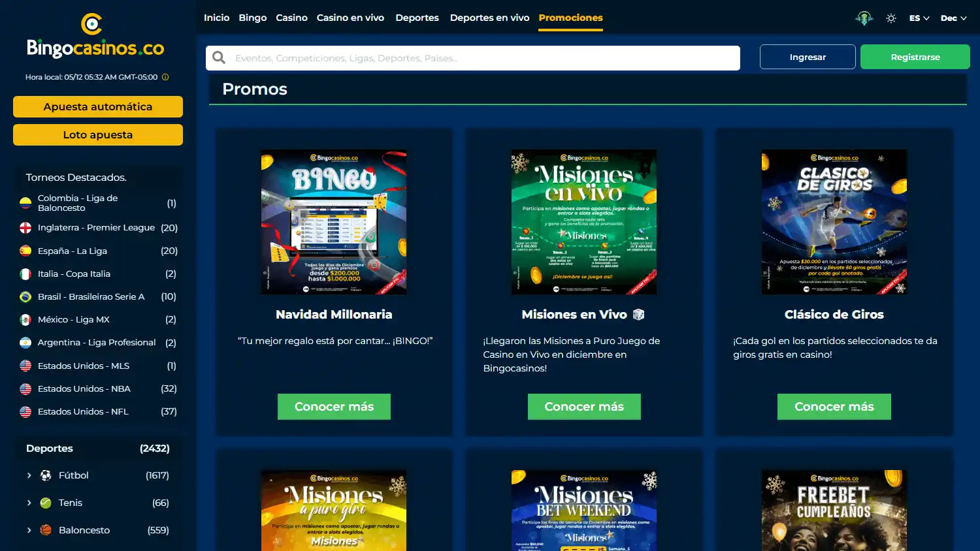The width and height of the screenshot is (980, 551).
Task: Click the search magnifier icon
Action: click(x=219, y=58)
